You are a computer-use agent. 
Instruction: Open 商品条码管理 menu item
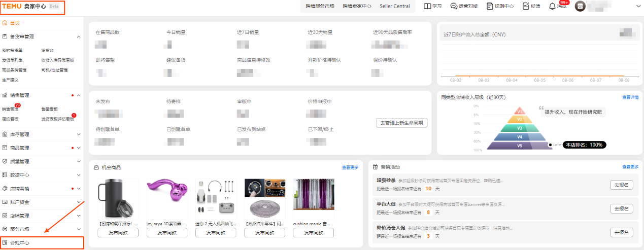14,70
